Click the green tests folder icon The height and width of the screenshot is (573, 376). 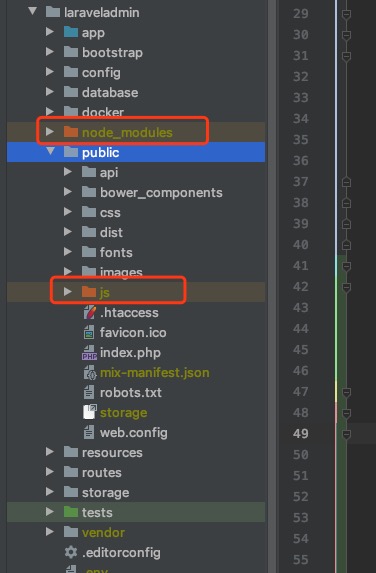71,512
